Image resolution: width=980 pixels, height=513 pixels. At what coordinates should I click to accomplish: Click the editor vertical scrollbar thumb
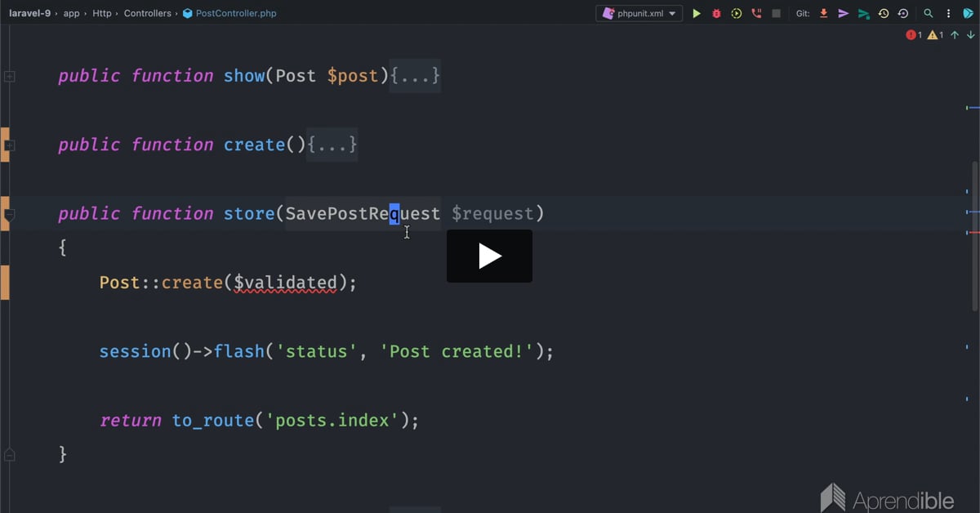tap(975, 236)
